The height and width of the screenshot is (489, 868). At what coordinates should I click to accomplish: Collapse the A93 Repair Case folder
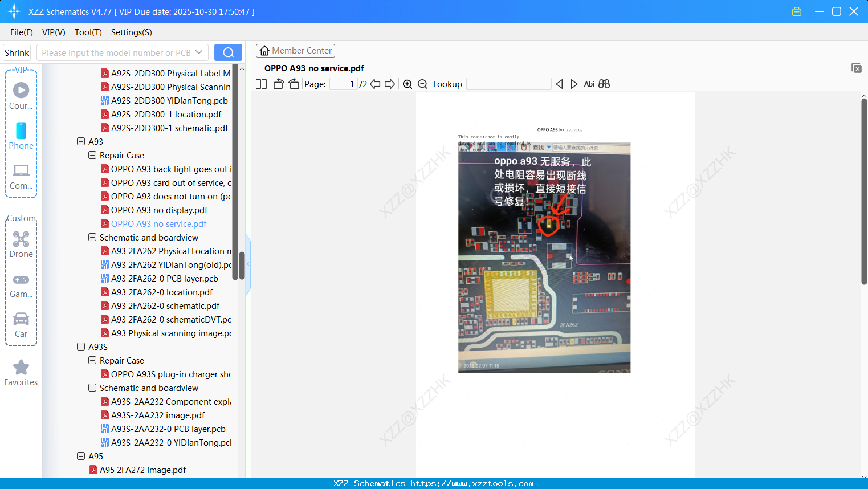tap(92, 155)
